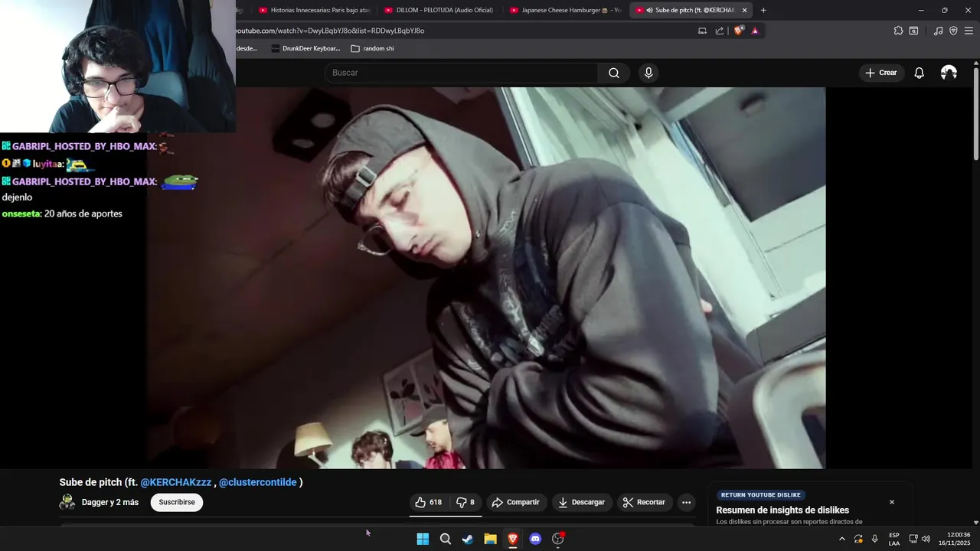Open the volume tray icon
The width and height of the screenshot is (980, 551).
click(926, 539)
